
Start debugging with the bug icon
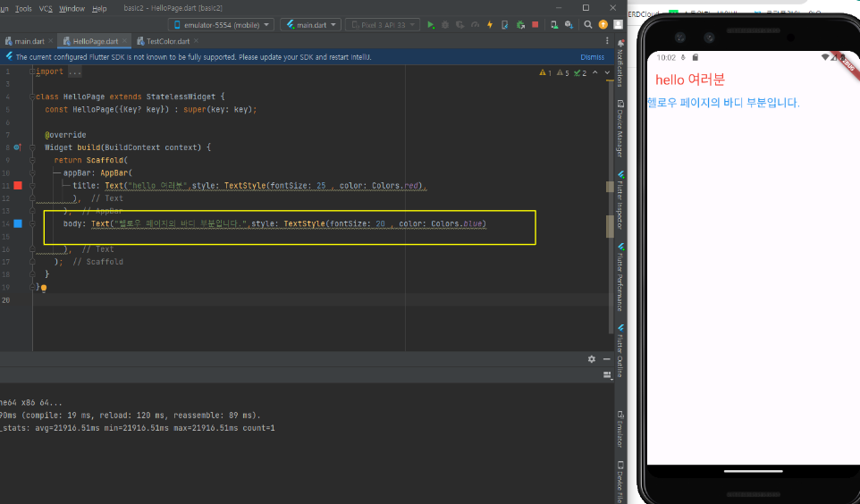pos(445,25)
